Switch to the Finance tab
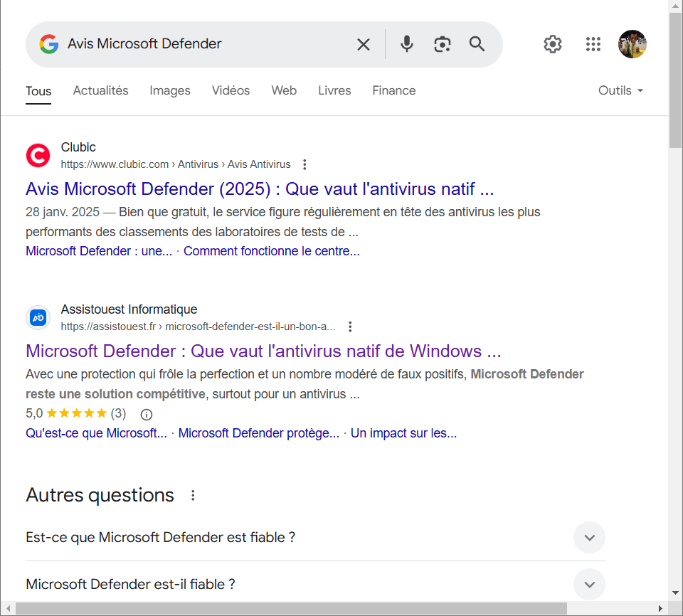 point(393,90)
